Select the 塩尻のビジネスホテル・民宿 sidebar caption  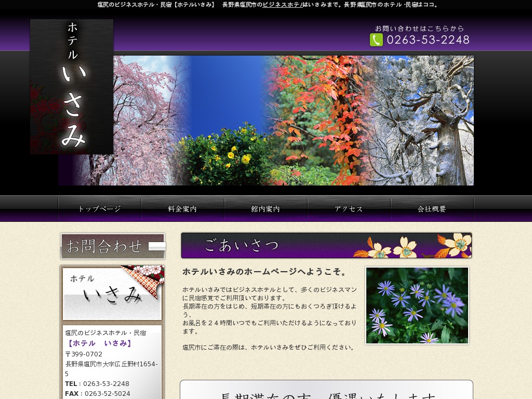(x=105, y=333)
